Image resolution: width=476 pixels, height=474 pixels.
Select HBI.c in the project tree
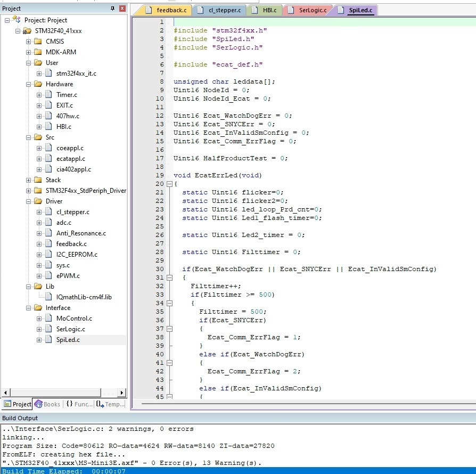coord(64,127)
